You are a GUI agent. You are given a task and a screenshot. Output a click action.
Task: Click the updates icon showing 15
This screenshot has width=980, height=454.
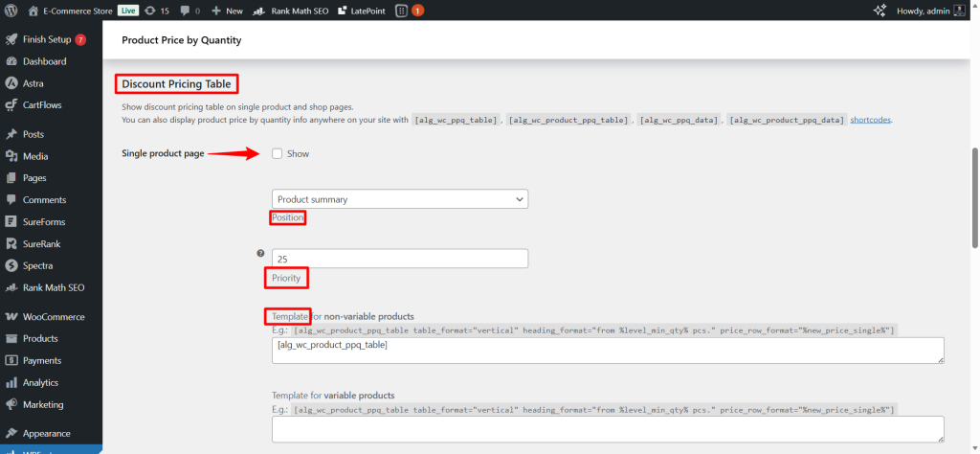click(150, 11)
